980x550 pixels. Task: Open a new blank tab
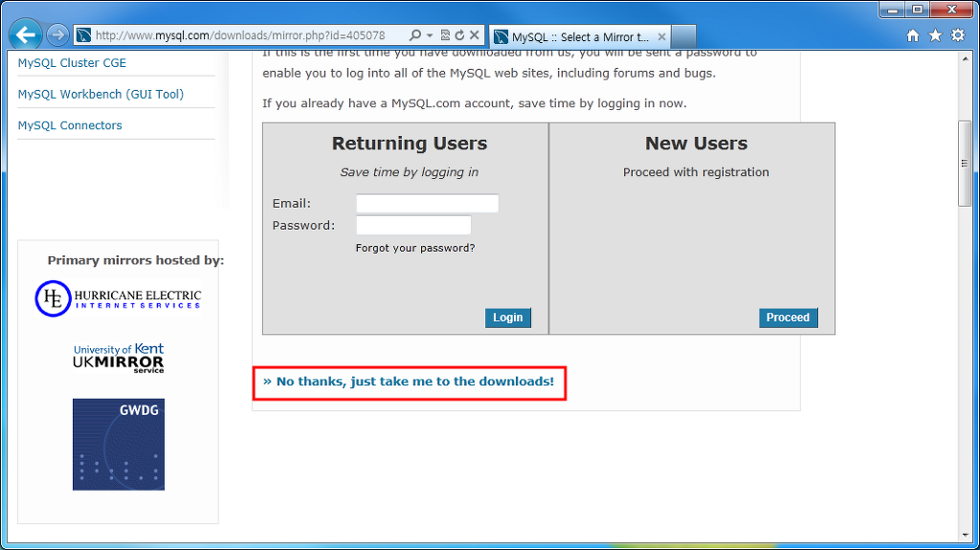[683, 37]
